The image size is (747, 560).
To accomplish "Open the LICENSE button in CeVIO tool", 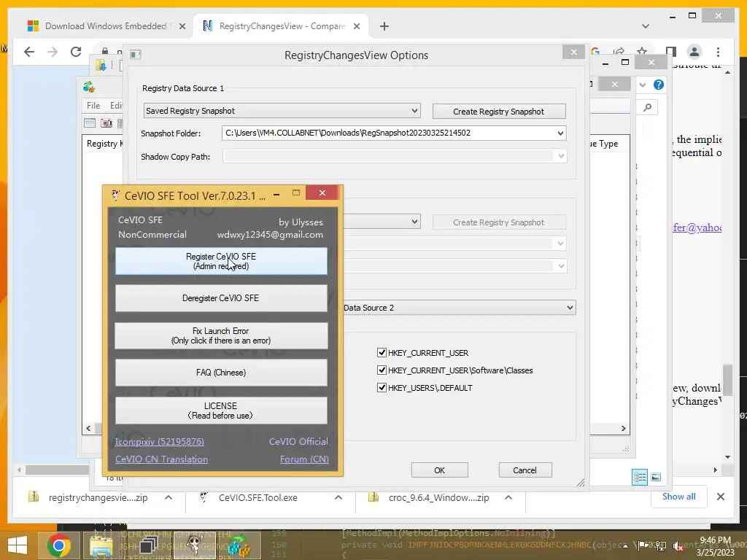I will pos(221,411).
